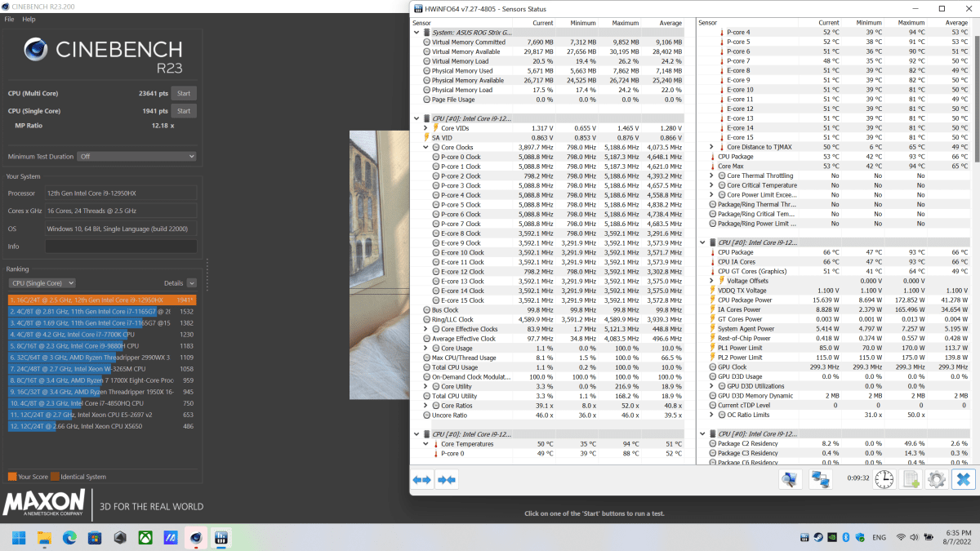Collapse Core Temperatures sensor row
The image size is (980, 551).
point(425,444)
